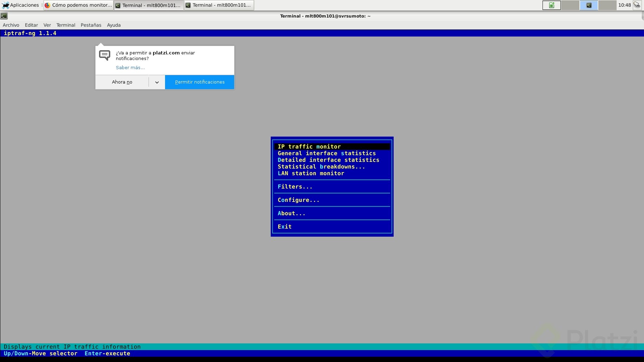Switch to the fourth empty workspace
Image resolution: width=644 pixels, height=362 pixels.
[x=607, y=5]
